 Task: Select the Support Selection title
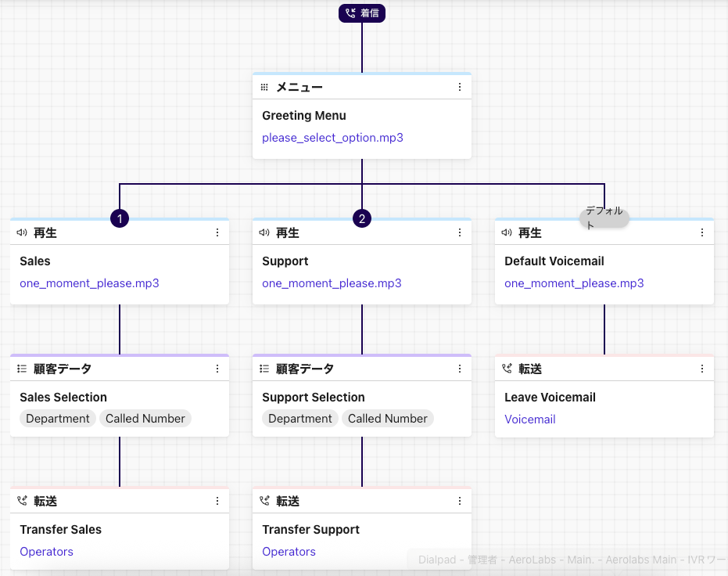tap(314, 397)
